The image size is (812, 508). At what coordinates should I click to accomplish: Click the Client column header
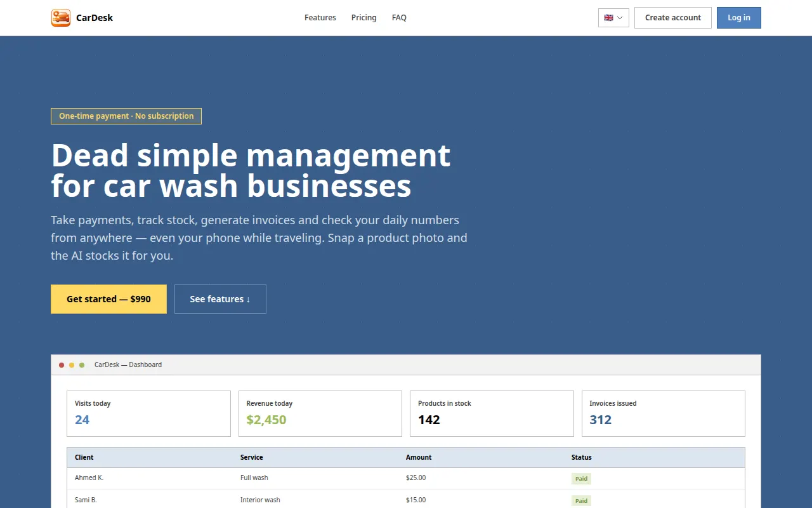pos(84,457)
